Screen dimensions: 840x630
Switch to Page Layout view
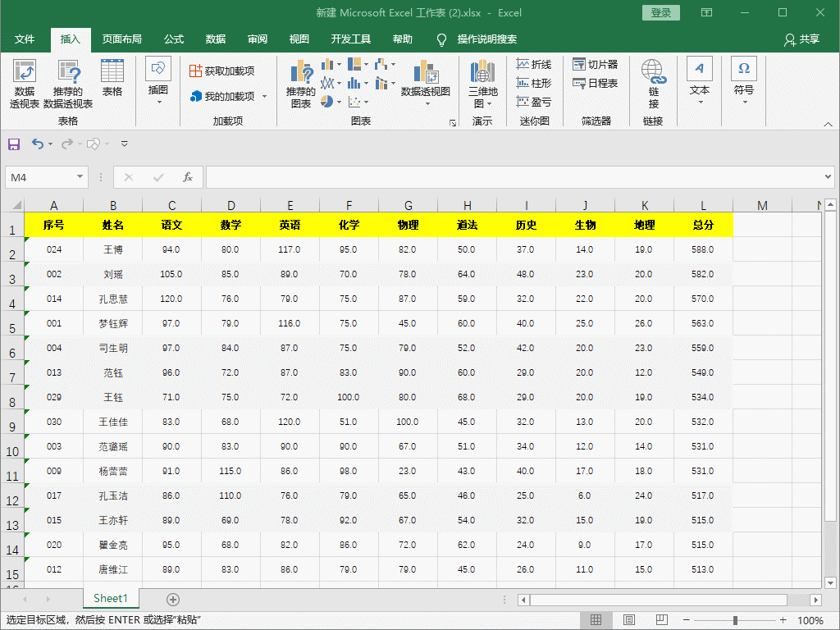pos(629,620)
